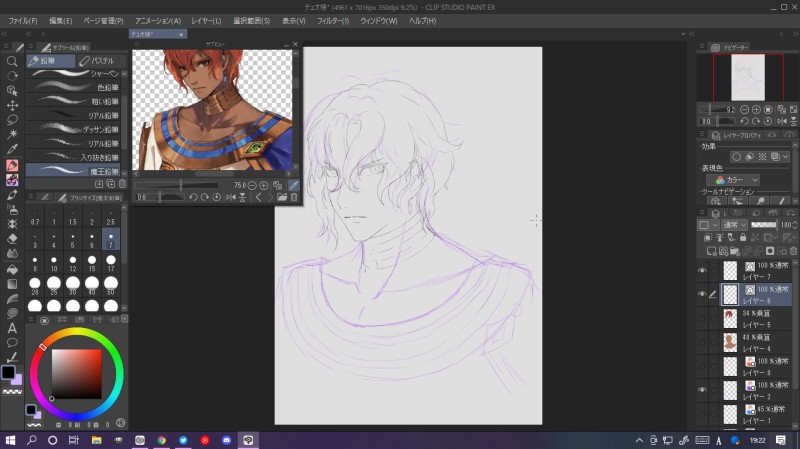Image resolution: width=800 pixels, height=449 pixels.
Task: Click rotate left in Navigator panel
Action: tap(744, 121)
